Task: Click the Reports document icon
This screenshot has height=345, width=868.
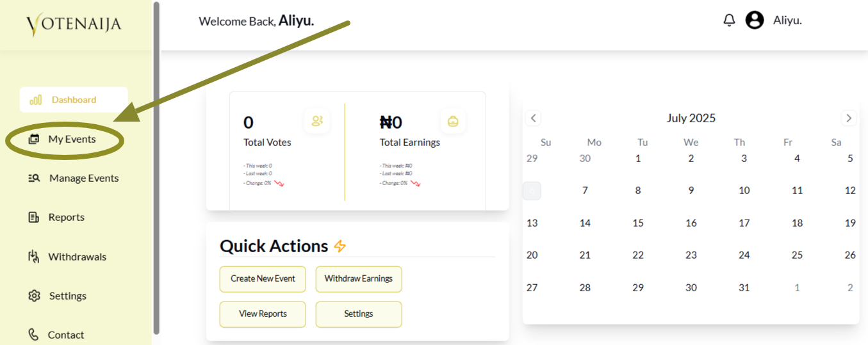Action: pyautogui.click(x=34, y=218)
